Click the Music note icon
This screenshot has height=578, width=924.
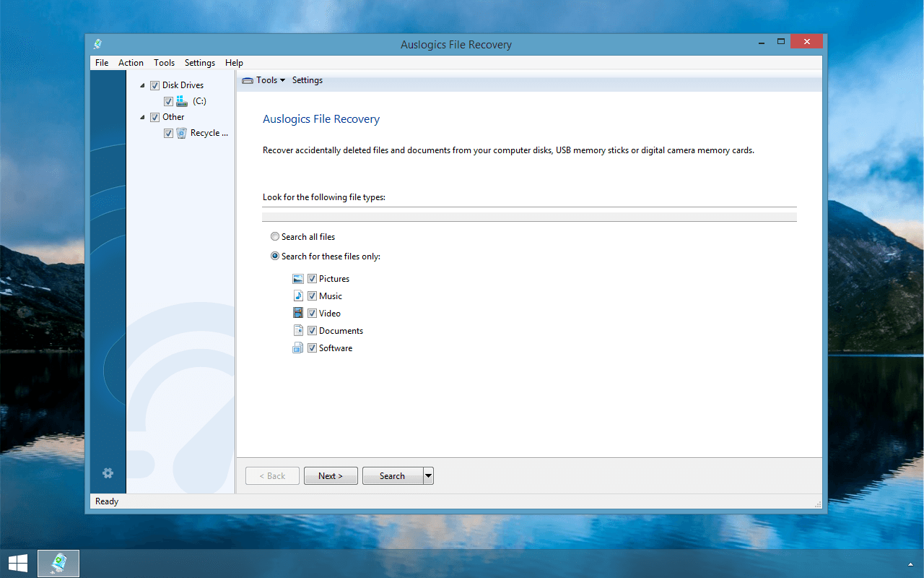[x=298, y=296]
